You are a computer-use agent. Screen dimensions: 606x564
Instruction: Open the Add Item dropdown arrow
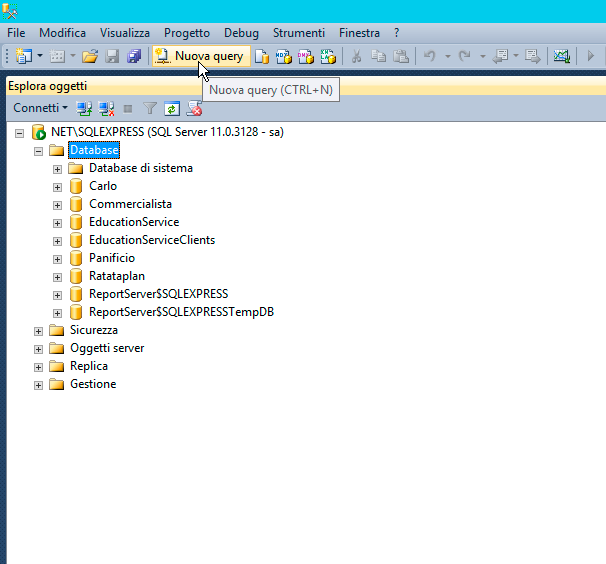click(73, 56)
